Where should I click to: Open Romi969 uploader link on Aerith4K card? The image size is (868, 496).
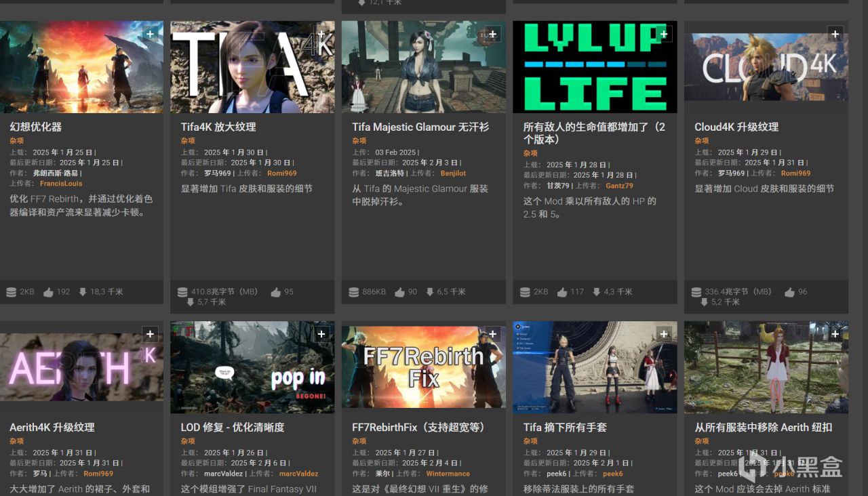point(98,474)
